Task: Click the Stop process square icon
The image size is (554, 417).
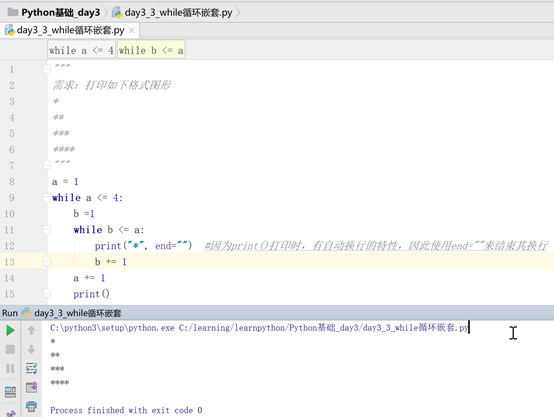Action: [x=10, y=350]
